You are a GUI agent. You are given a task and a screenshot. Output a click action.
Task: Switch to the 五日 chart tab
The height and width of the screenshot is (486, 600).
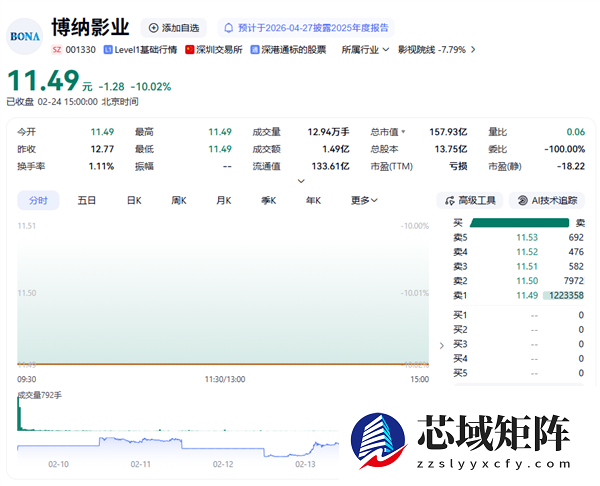[x=86, y=201]
